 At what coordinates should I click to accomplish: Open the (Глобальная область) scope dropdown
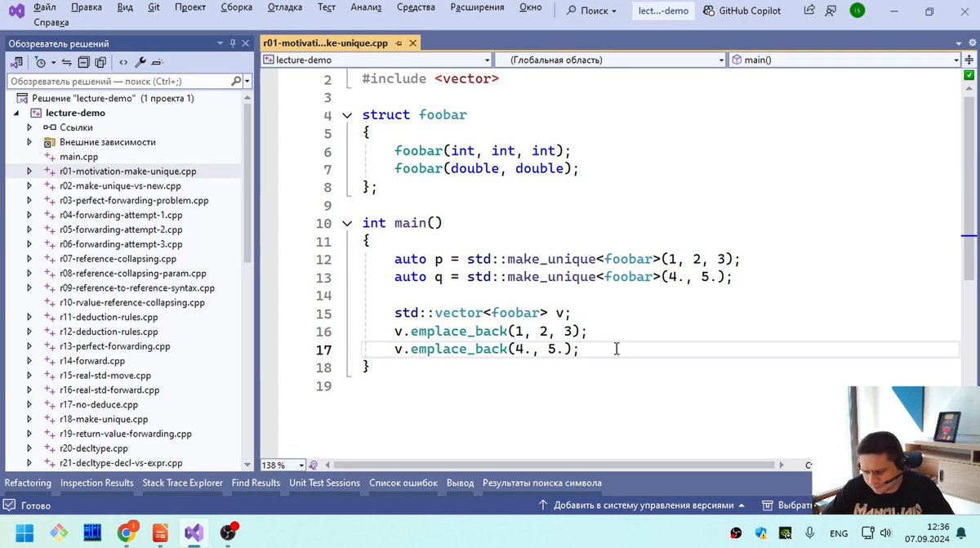[720, 60]
